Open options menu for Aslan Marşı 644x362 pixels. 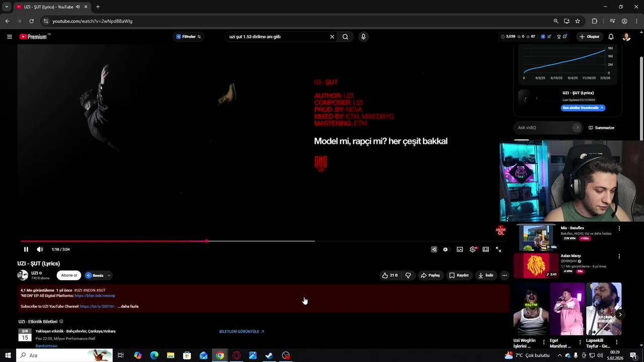619,256
